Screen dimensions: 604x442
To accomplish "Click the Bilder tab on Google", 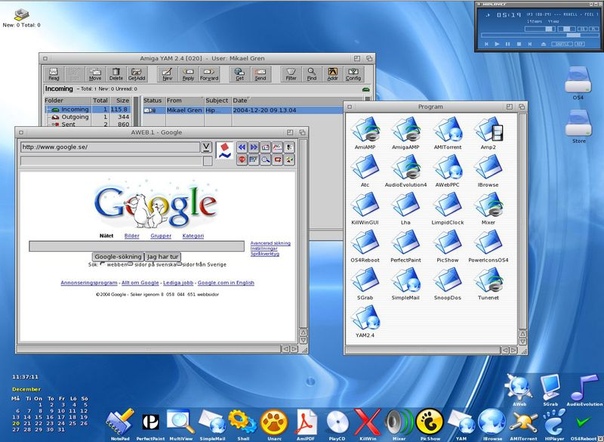I will (x=131, y=236).
